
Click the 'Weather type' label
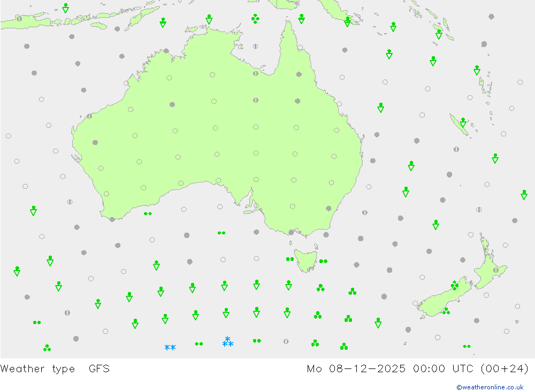37,369
